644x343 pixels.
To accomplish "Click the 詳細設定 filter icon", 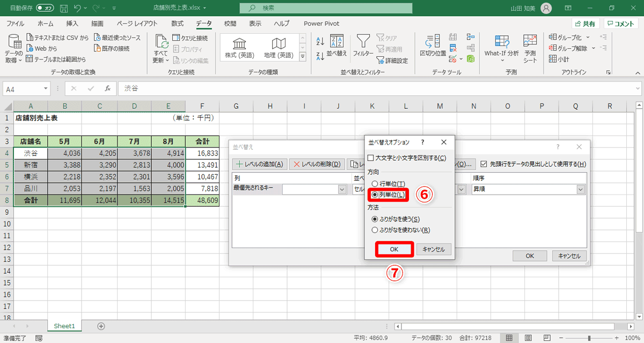I will [392, 59].
